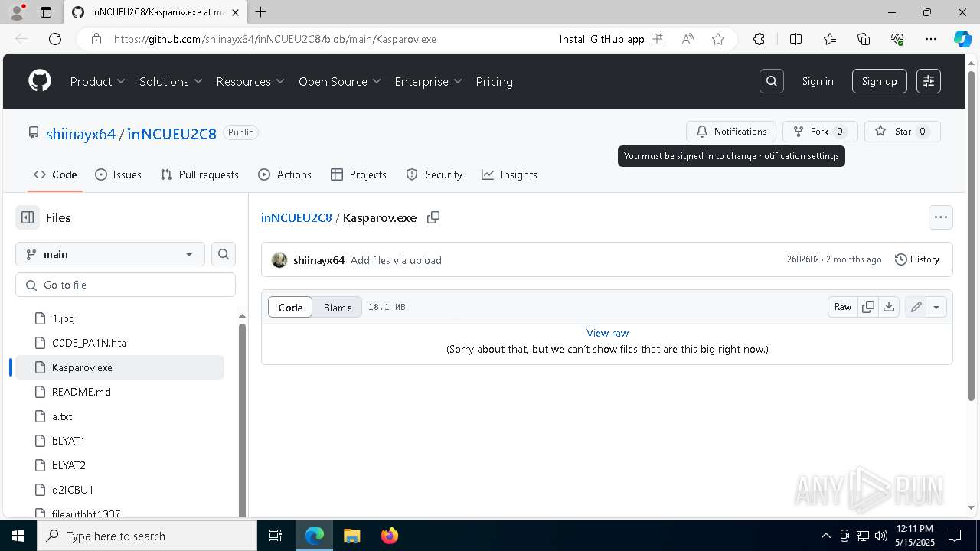
Task: Open the Pull requests tab
Action: 200,174
